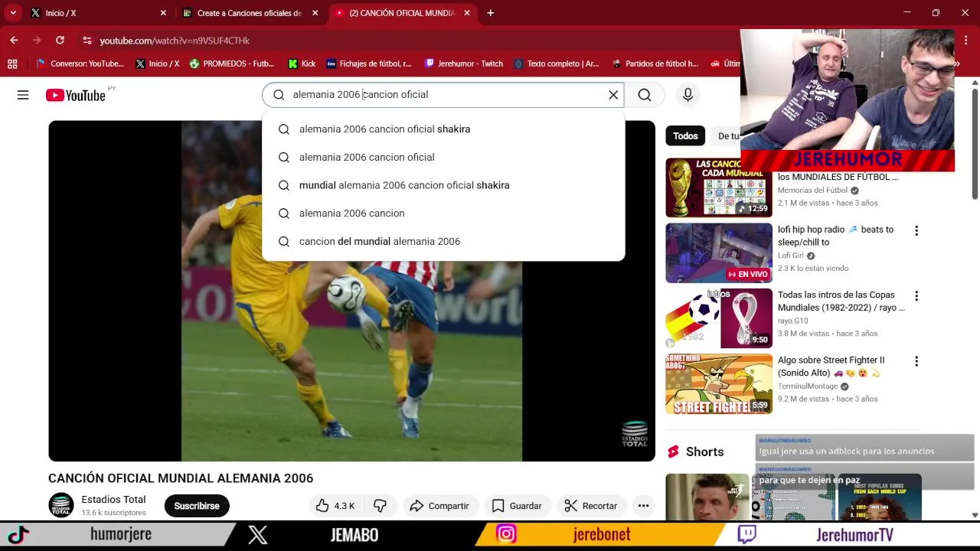Image resolution: width=980 pixels, height=551 pixels.
Task: Open the Estadios Total channel avatar
Action: click(x=61, y=505)
